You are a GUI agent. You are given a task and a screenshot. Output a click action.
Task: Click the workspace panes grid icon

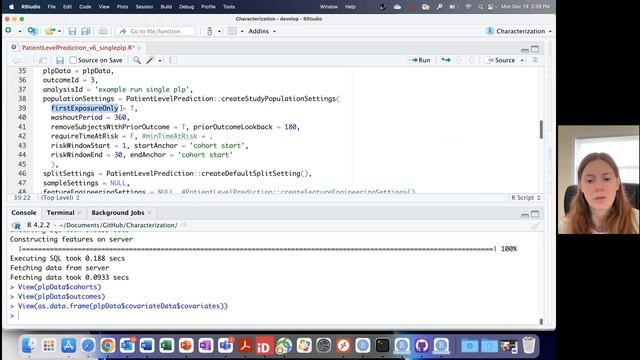pyautogui.click(x=232, y=31)
